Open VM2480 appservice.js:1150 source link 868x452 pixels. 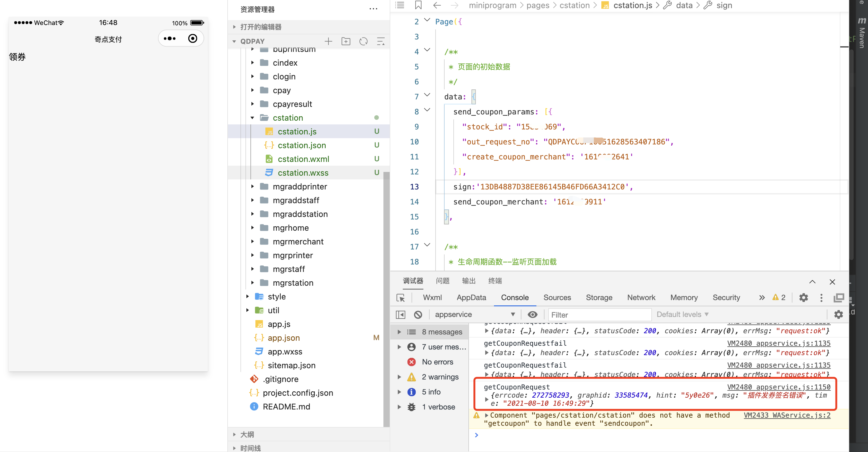pyautogui.click(x=778, y=387)
